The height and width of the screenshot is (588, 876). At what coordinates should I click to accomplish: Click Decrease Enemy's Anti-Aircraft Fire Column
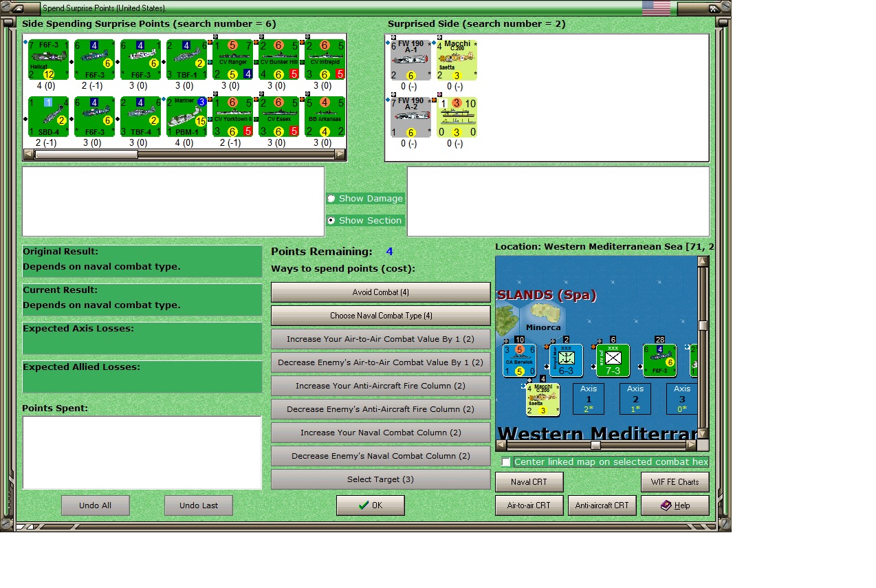[x=381, y=409]
